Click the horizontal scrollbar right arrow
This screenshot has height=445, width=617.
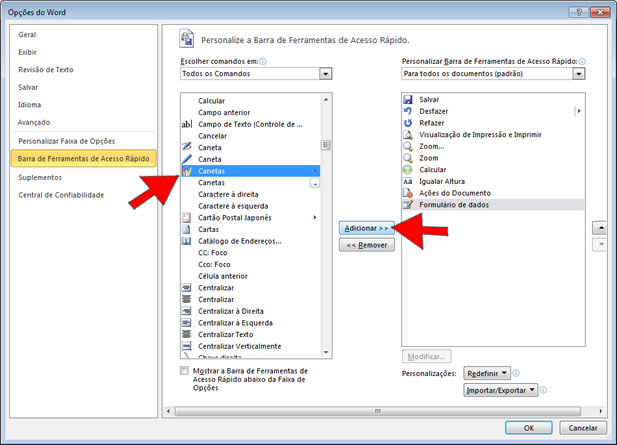(x=600, y=411)
